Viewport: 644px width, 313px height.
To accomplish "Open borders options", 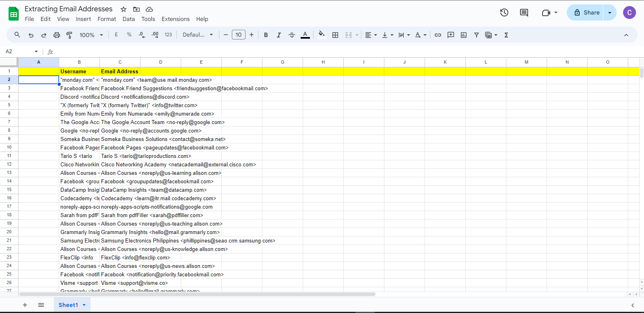I will pos(335,35).
